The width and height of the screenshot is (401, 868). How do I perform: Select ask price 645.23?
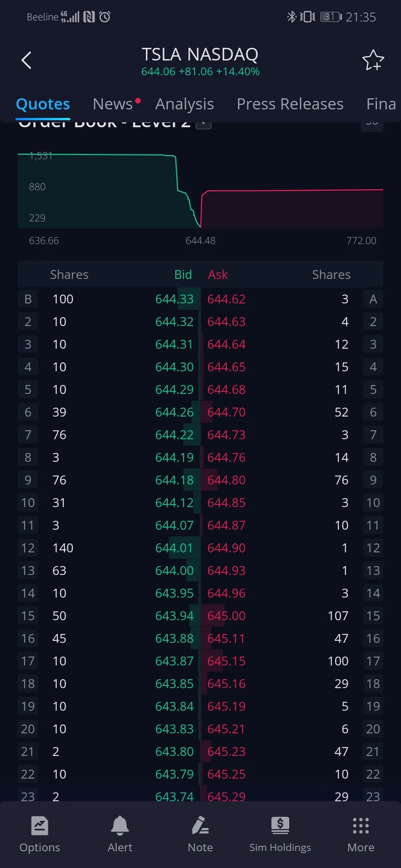[x=226, y=752]
